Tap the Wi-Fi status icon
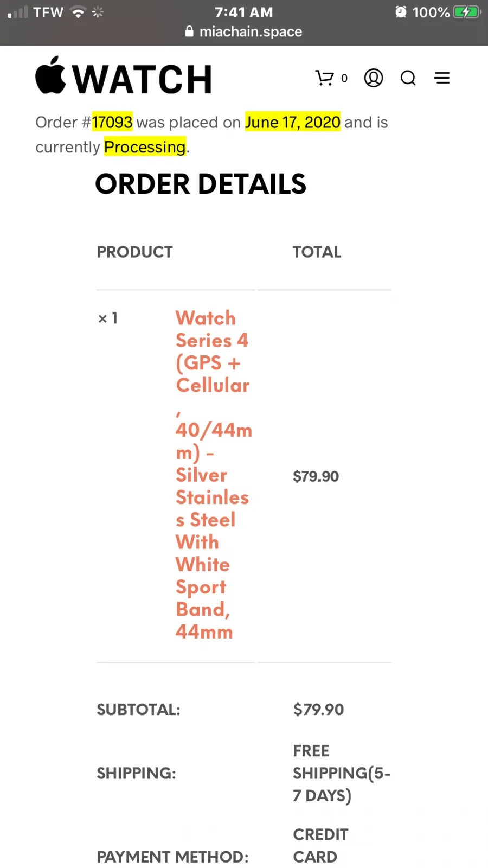The width and height of the screenshot is (488, 868). 79,12
